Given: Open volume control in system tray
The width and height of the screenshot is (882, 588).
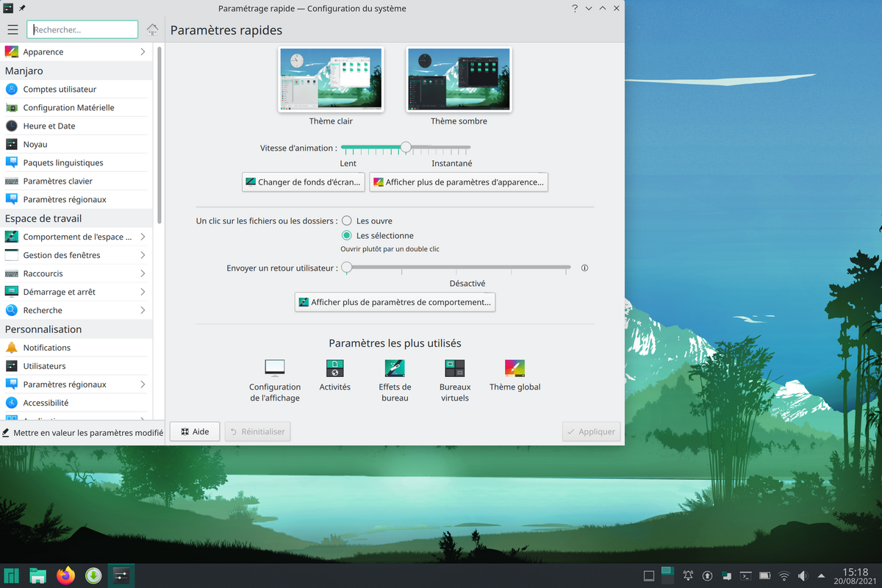Looking at the screenshot, I should tap(803, 576).
